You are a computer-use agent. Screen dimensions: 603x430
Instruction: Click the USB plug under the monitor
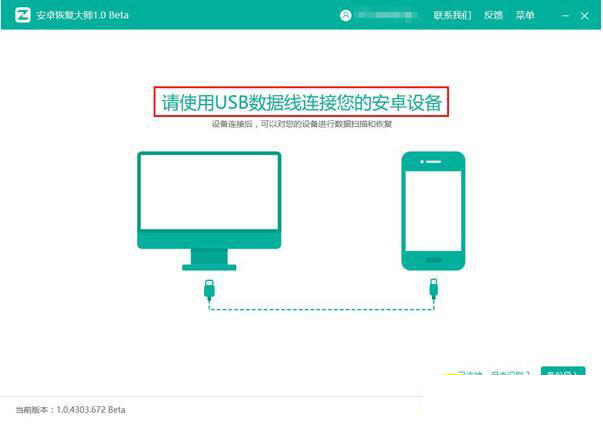(x=209, y=290)
